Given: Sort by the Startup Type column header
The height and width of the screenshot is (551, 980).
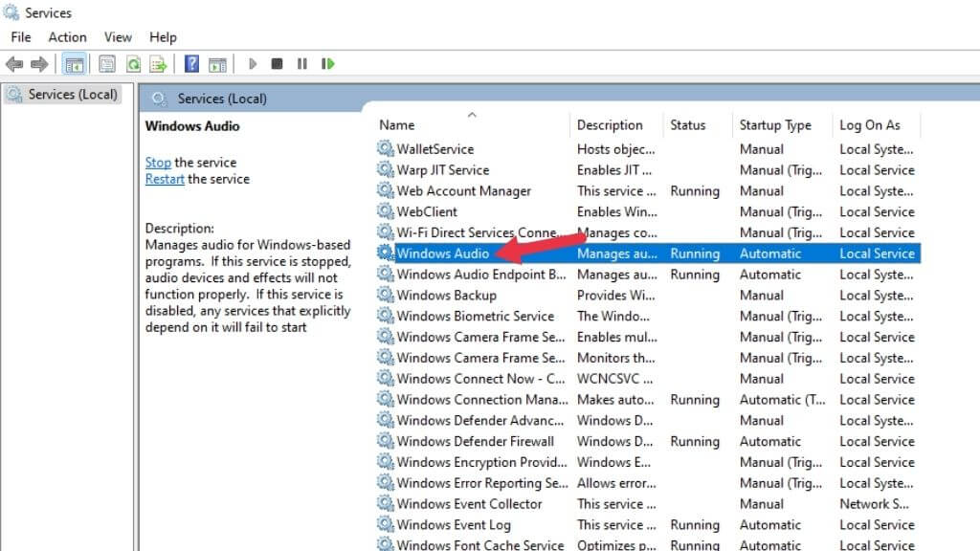Looking at the screenshot, I should pyautogui.click(x=774, y=125).
